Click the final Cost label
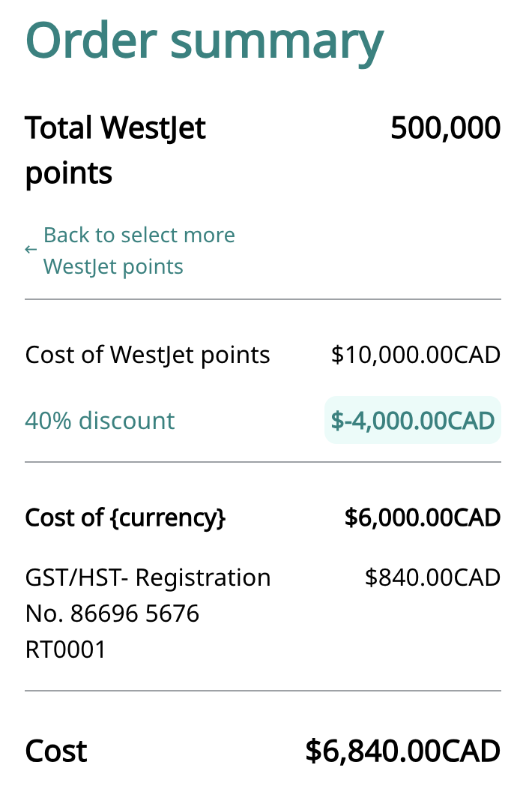The height and width of the screenshot is (792, 532). pos(56,751)
